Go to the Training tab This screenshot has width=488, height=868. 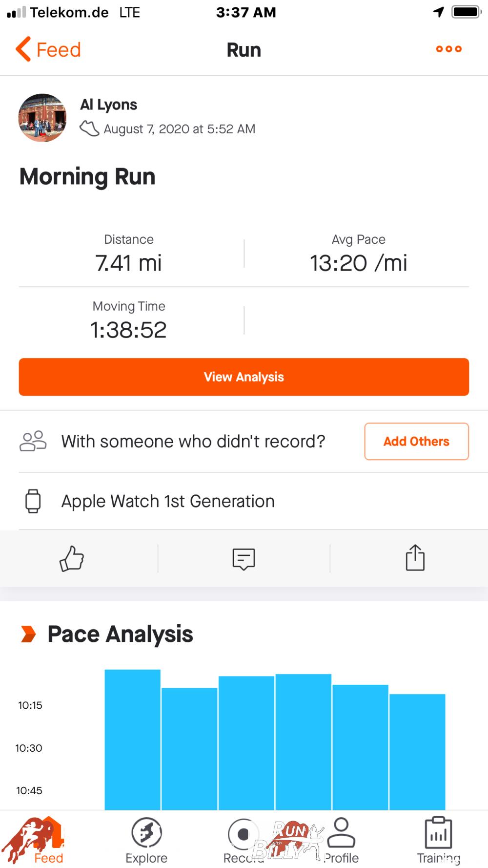[x=438, y=840]
